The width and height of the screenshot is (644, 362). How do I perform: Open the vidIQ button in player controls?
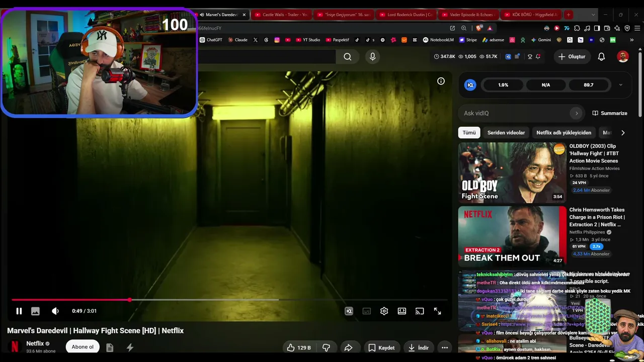349,311
